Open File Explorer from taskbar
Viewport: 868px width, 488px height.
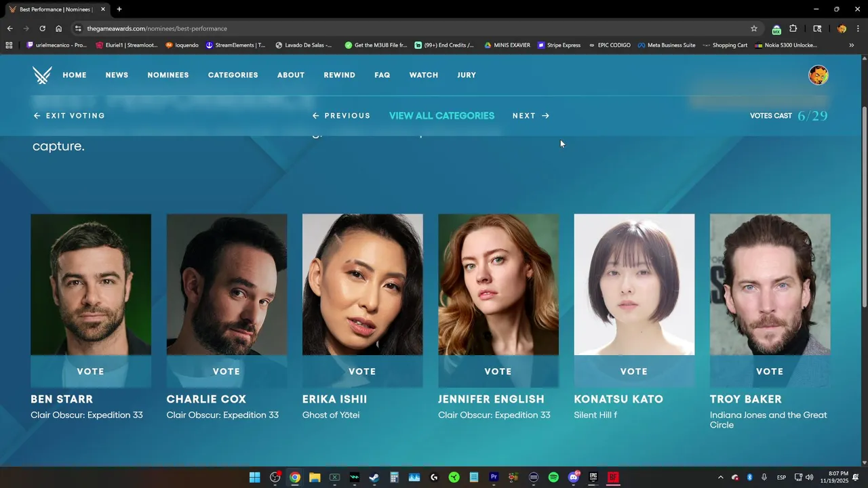pos(315,477)
